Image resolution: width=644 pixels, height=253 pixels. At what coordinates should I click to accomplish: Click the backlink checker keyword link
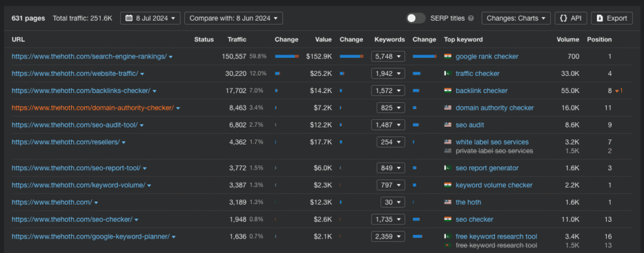point(481,91)
